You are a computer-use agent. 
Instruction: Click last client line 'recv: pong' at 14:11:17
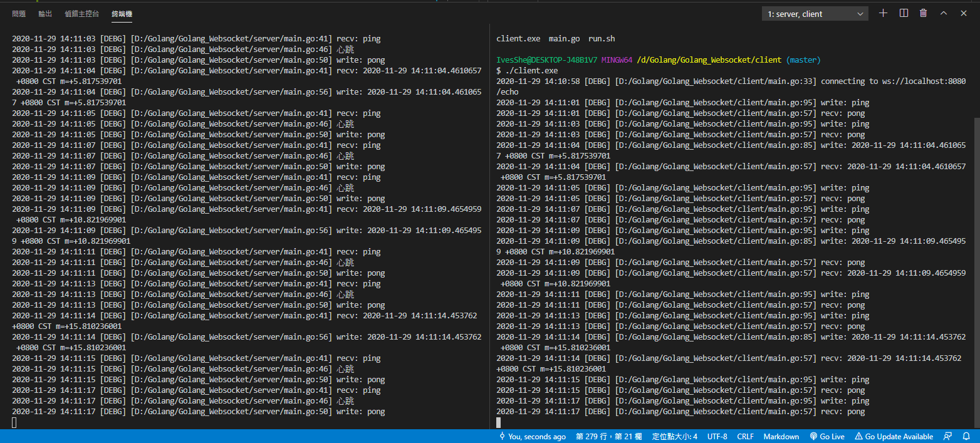(680, 412)
